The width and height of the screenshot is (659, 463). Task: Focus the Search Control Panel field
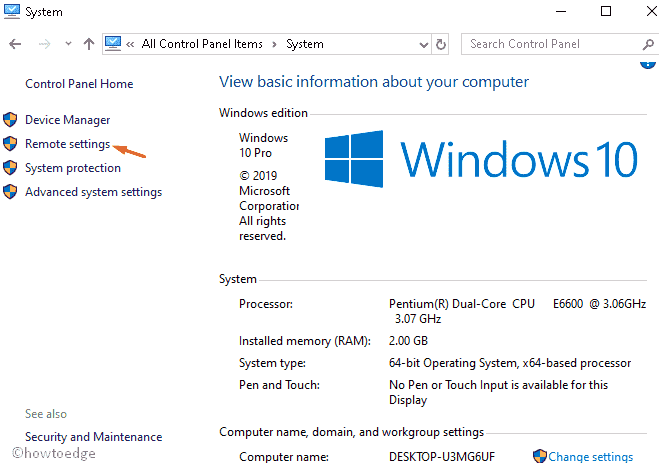(x=550, y=44)
